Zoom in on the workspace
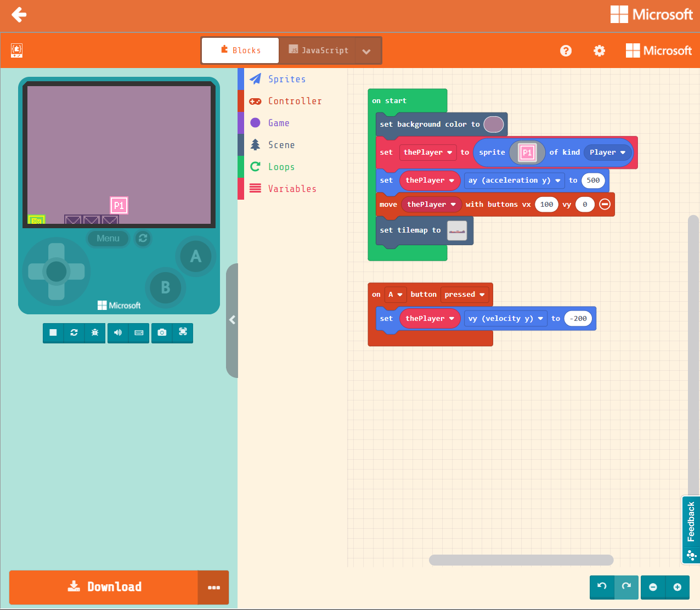The height and width of the screenshot is (610, 700). (677, 587)
